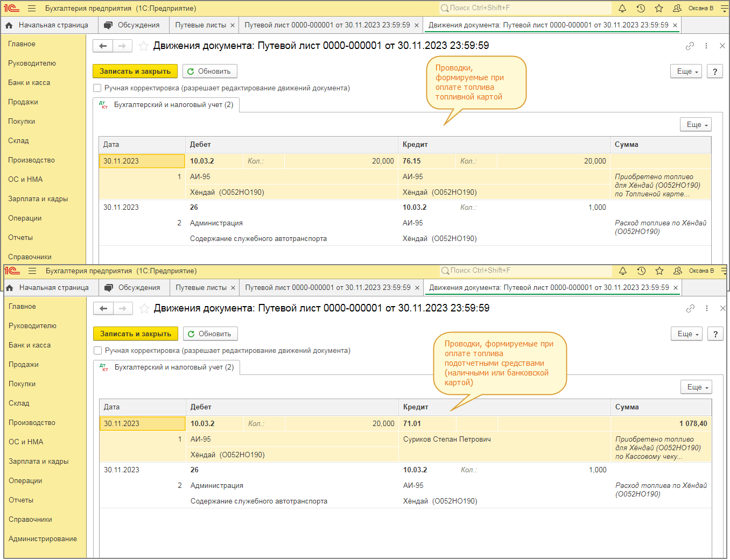Get link icon in upper window form header
The width and height of the screenshot is (730, 560).
[690, 46]
